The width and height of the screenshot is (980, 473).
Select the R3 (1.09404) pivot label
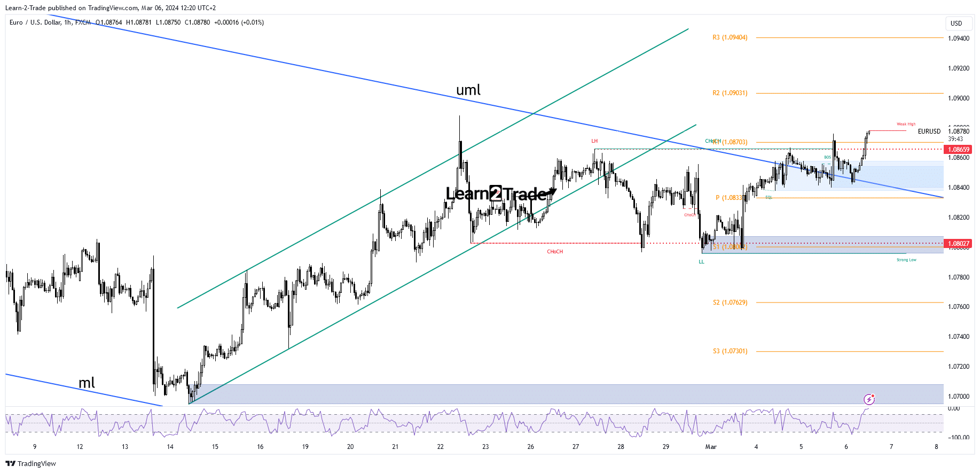pos(730,37)
